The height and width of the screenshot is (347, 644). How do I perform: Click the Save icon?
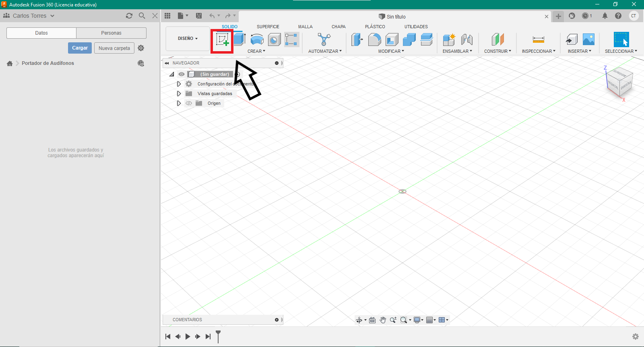pos(199,16)
